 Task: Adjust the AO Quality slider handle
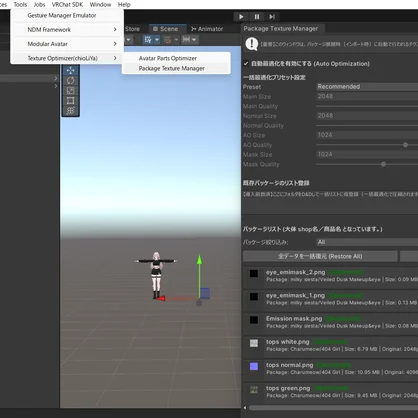(x=405, y=145)
